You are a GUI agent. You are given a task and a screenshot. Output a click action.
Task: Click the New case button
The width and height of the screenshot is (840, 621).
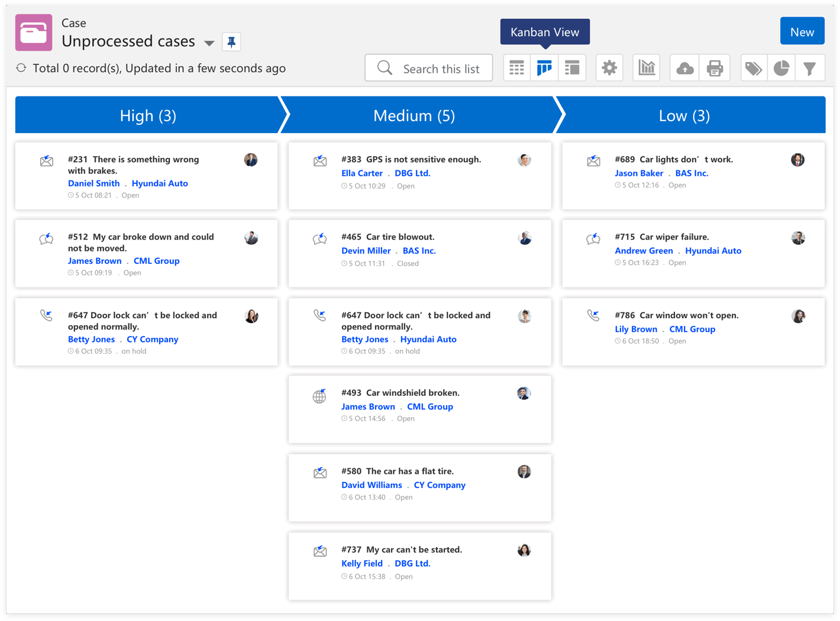pos(802,32)
